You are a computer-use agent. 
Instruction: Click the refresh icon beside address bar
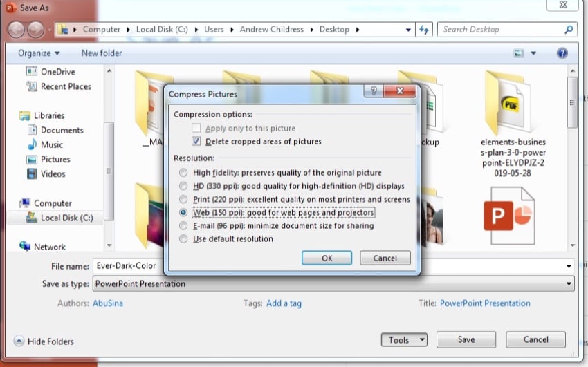click(425, 30)
